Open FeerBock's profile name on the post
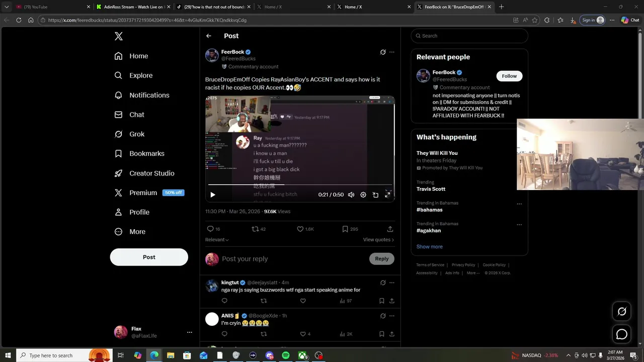This screenshot has width=644, height=362. tap(232, 52)
